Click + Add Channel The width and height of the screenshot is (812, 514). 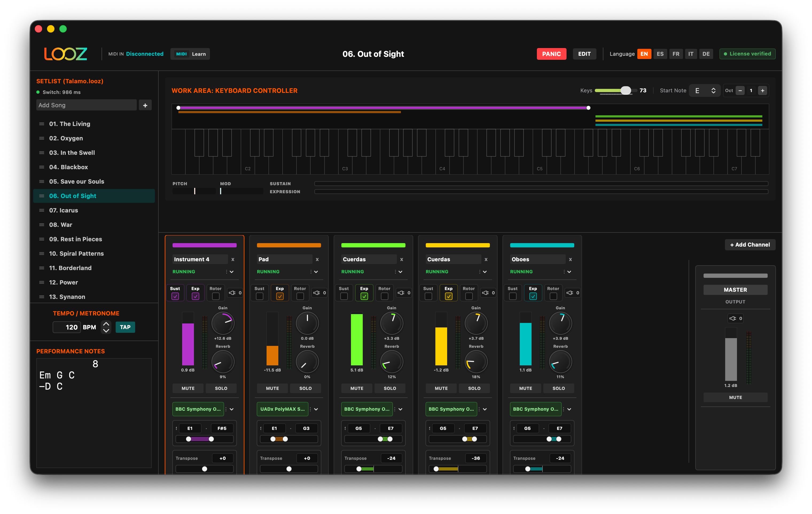coord(750,245)
